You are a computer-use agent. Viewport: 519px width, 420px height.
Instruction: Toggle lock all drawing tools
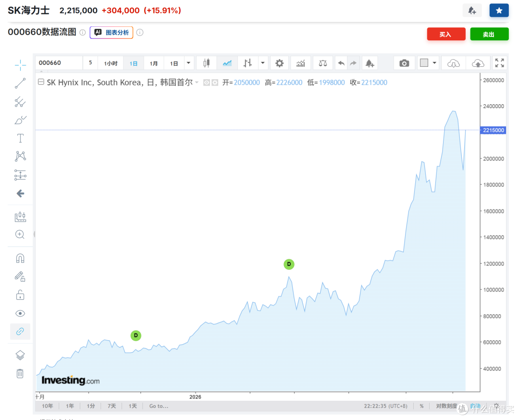(x=20, y=295)
